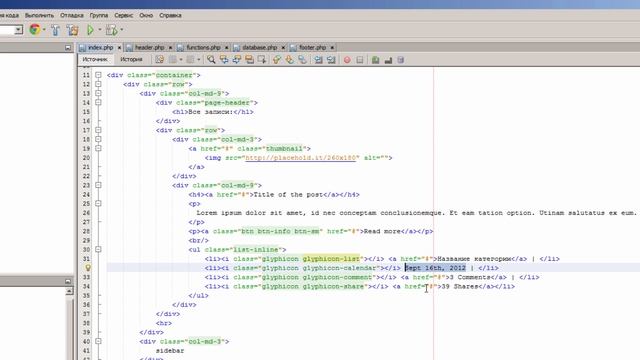Build the project with hammer icon
This screenshot has height=360, width=640.
(x=56, y=30)
